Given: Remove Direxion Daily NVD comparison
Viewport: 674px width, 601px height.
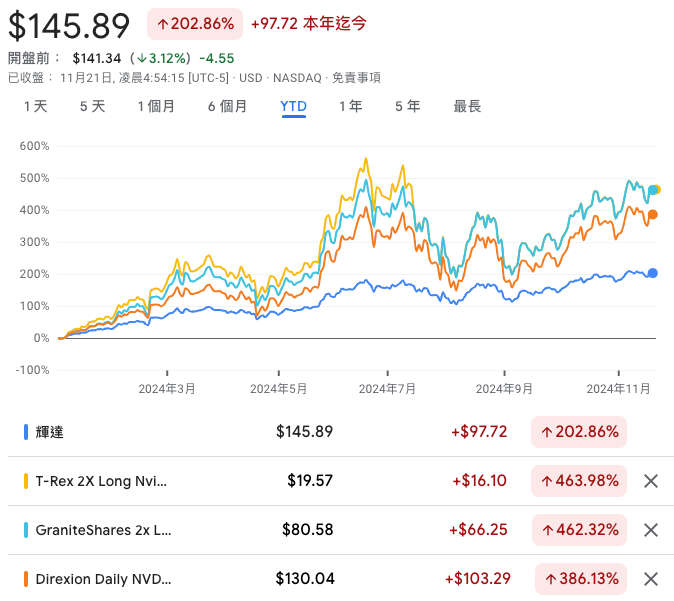Looking at the screenshot, I should pos(651,579).
